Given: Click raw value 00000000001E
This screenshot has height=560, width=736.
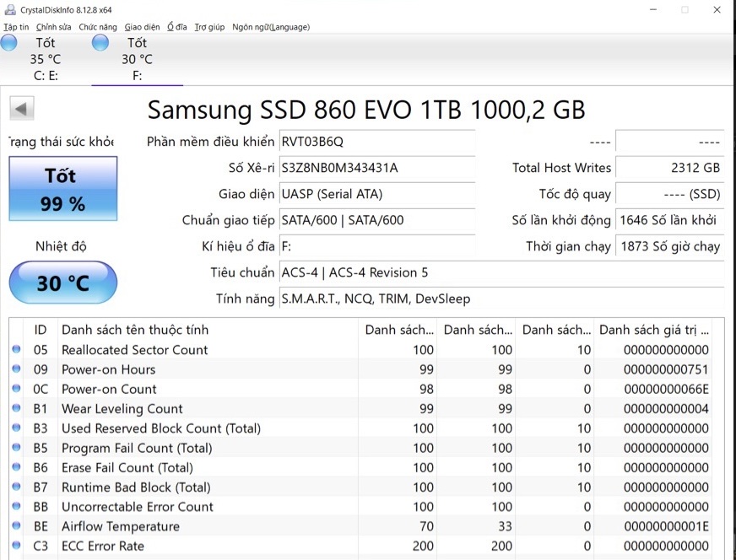Looking at the screenshot, I should [666, 527].
